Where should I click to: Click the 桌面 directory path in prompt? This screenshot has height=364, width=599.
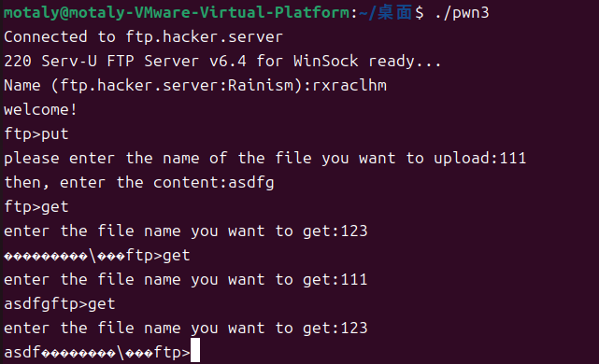tap(395, 12)
